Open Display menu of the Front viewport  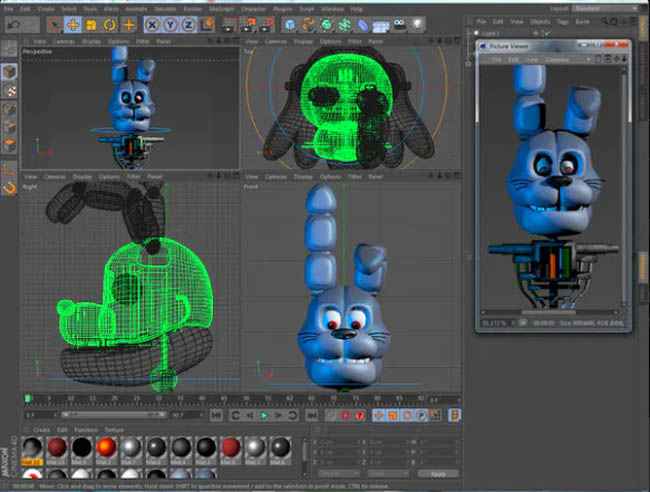(303, 177)
